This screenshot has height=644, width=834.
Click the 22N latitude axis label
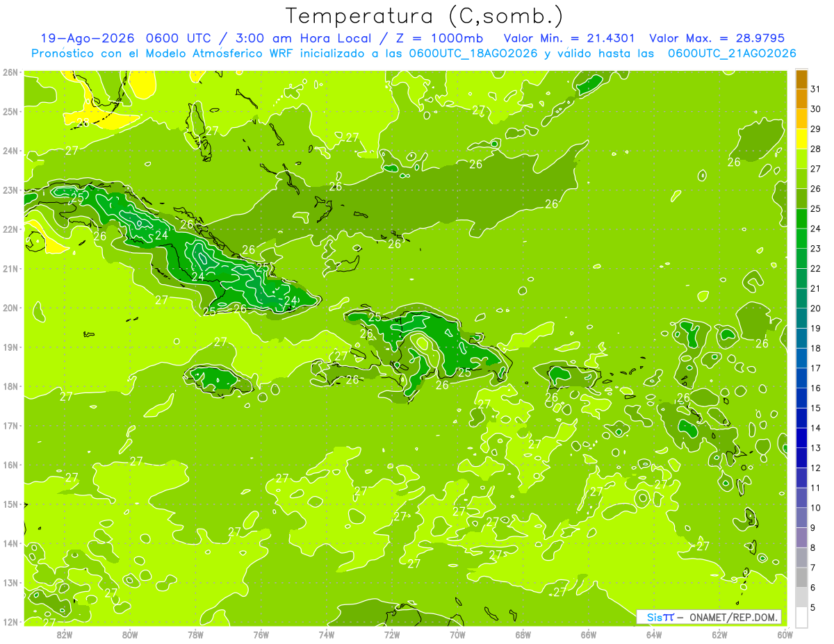coord(10,229)
